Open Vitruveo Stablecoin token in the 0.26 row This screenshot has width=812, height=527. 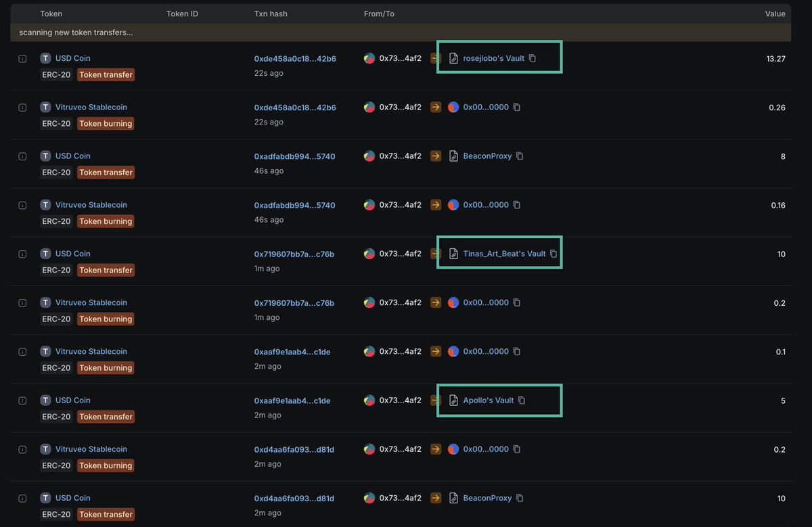pyautogui.click(x=91, y=107)
